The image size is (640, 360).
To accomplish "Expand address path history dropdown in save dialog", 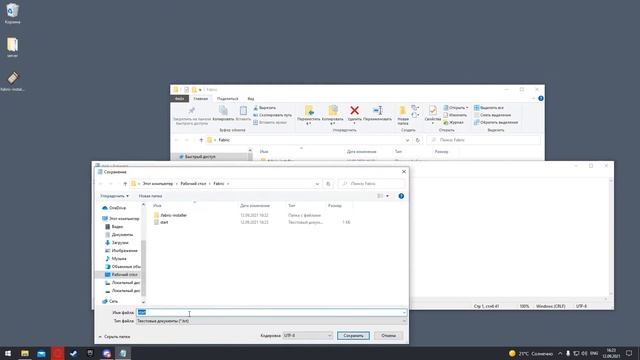I will (317, 184).
